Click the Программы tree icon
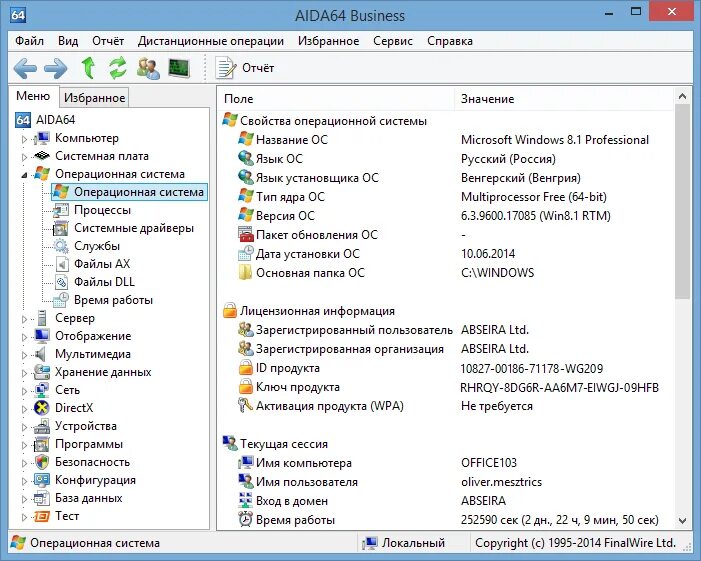The width and height of the screenshot is (701, 561). coord(42,444)
